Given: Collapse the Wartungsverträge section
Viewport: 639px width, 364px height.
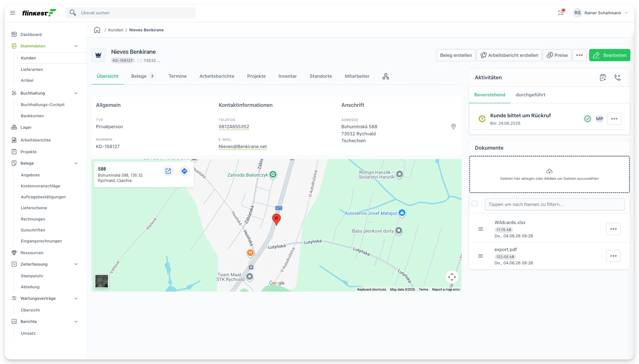Looking at the screenshot, I should point(76,298).
